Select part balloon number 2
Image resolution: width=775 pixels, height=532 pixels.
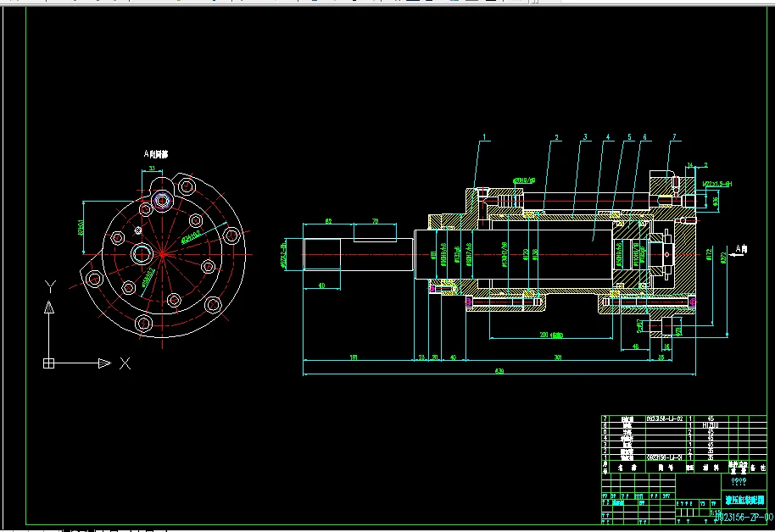(556, 137)
